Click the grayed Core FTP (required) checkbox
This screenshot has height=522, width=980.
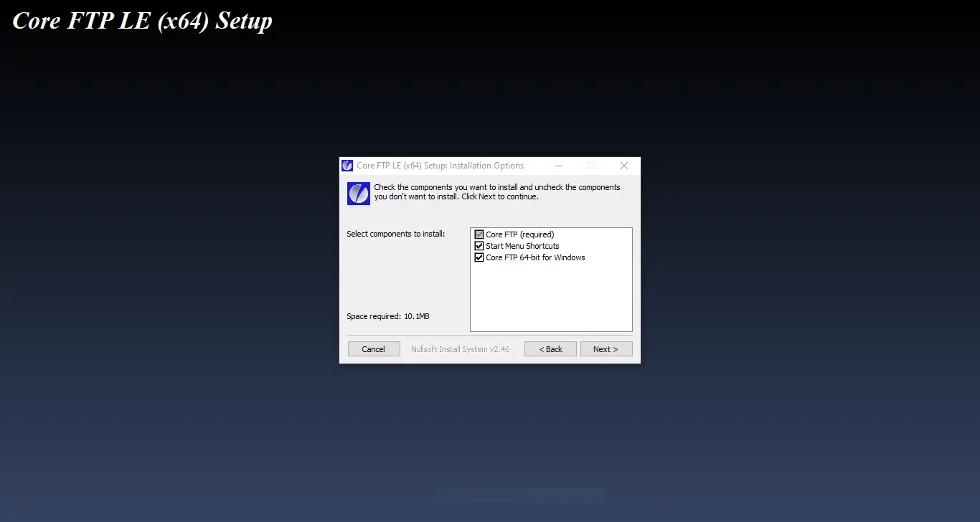479,234
